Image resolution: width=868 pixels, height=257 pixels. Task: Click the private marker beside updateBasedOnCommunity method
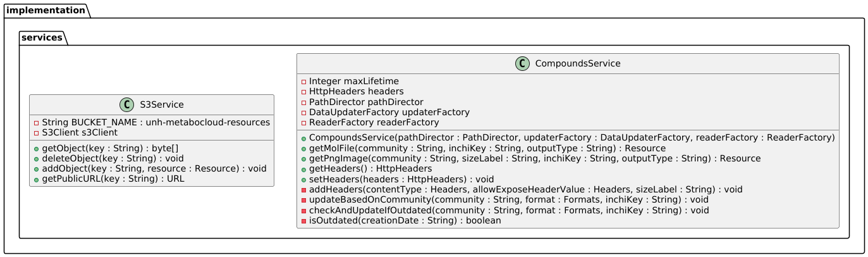pyautogui.click(x=304, y=200)
